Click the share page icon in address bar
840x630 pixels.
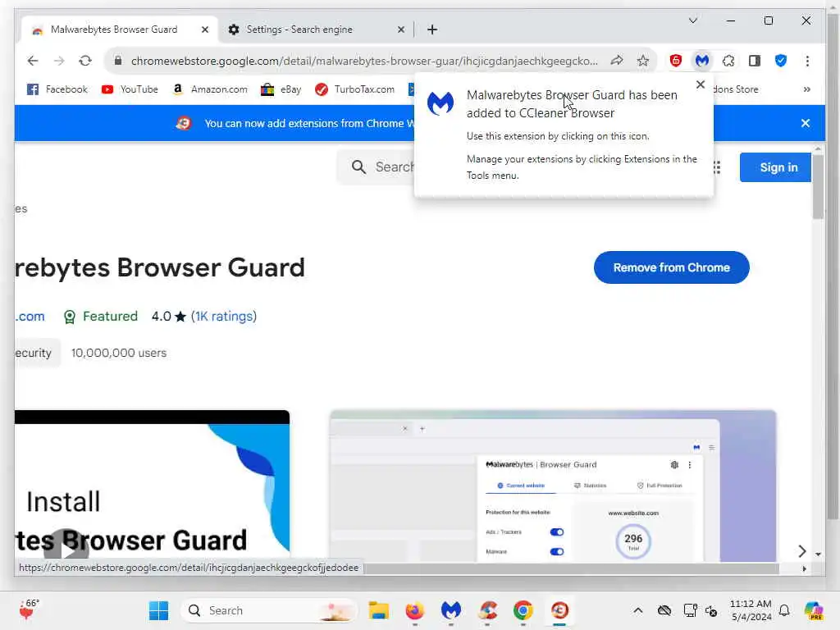[617, 61]
